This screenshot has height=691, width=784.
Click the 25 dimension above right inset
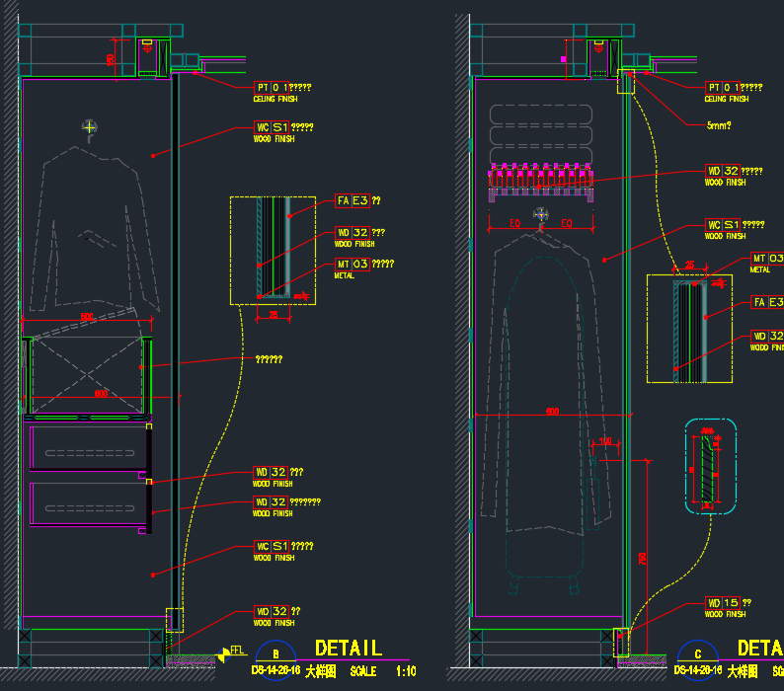689,265
